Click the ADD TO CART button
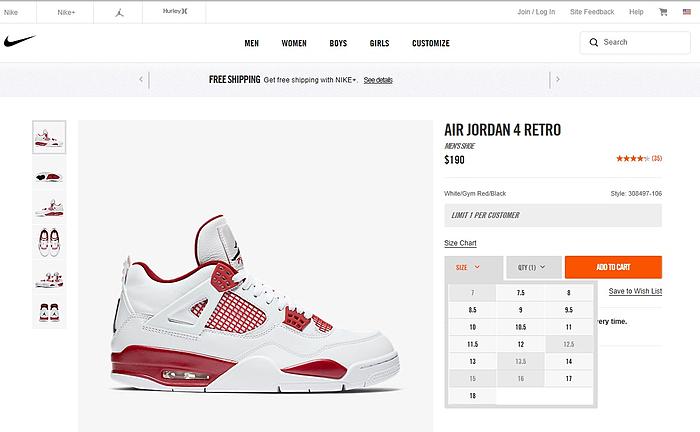This screenshot has height=432, width=700. point(613,267)
